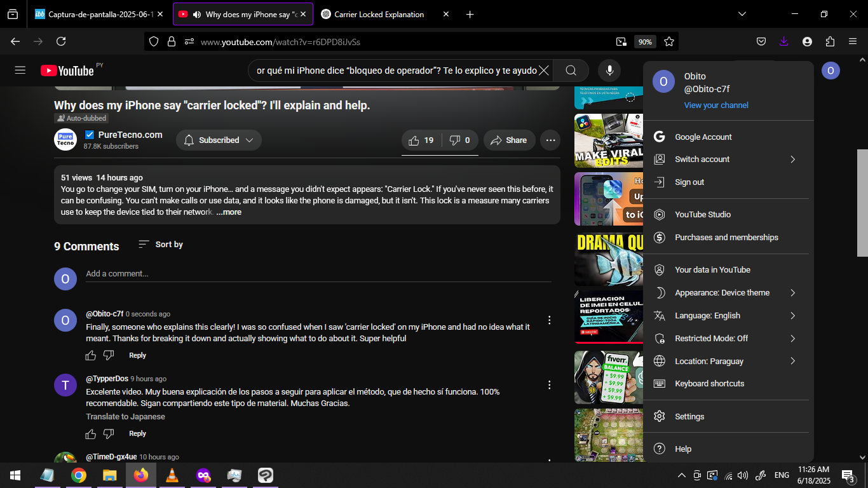The height and width of the screenshot is (488, 868).
Task: Save the page to Pocket
Action: coord(761,42)
